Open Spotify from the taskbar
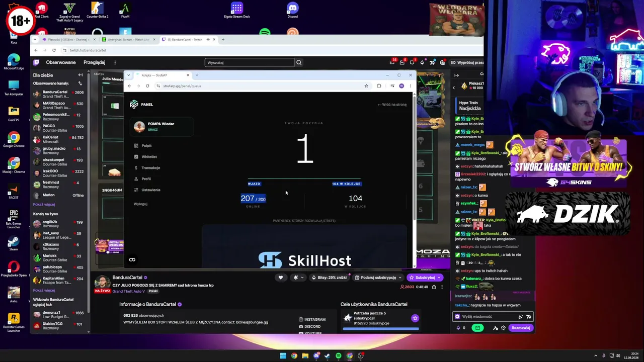 (x=338, y=356)
